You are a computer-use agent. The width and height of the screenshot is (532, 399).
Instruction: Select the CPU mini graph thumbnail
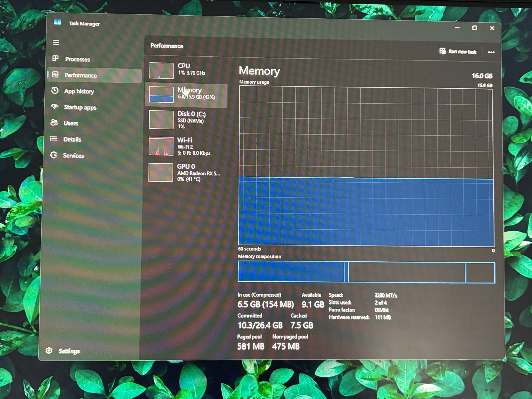[x=162, y=70]
